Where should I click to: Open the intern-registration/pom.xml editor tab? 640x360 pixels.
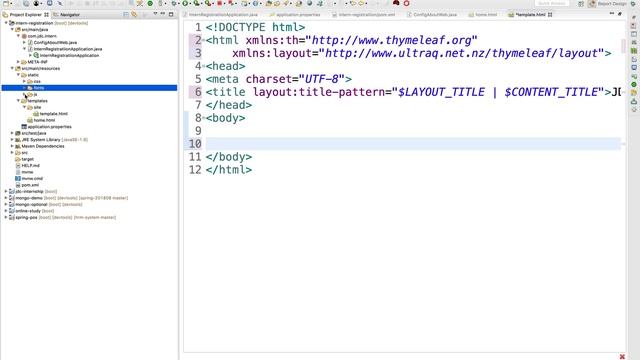364,15
